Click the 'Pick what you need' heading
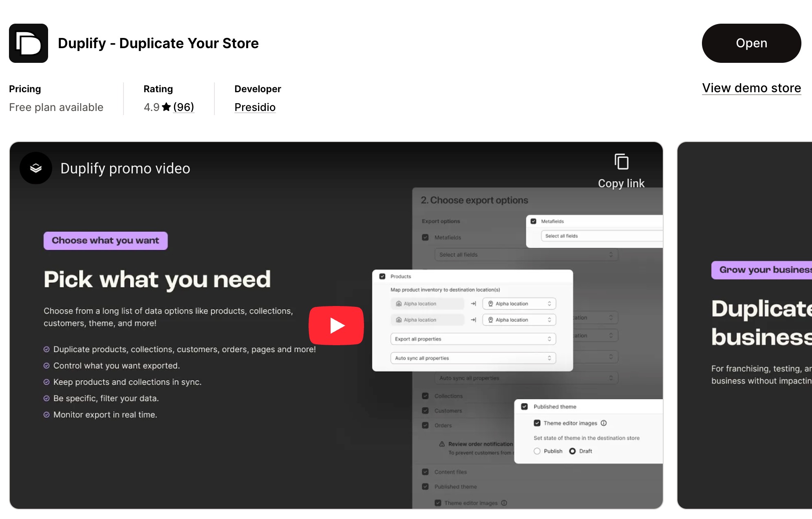 [157, 280]
